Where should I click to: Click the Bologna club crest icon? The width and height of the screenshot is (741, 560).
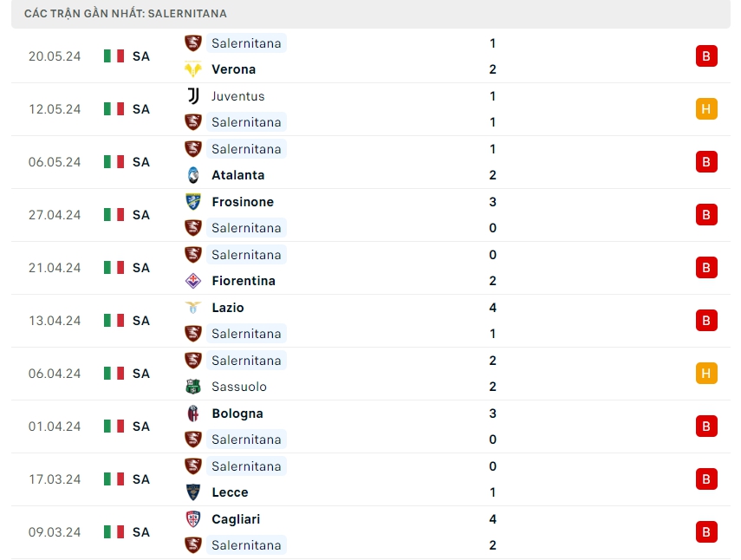click(x=192, y=413)
